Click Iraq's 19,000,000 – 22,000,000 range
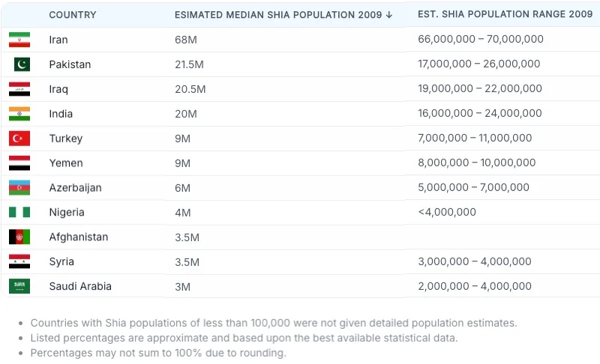This screenshot has height=364, width=600. click(x=480, y=88)
